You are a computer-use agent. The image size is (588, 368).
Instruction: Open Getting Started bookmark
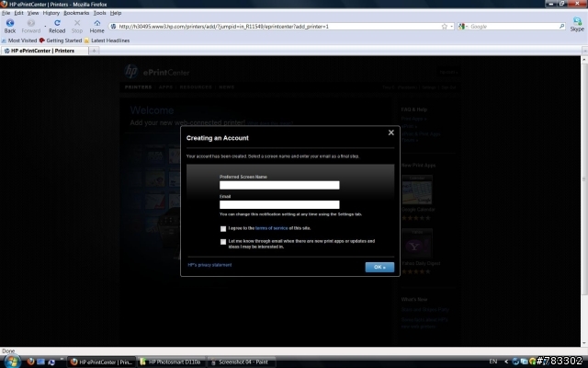tap(61, 40)
